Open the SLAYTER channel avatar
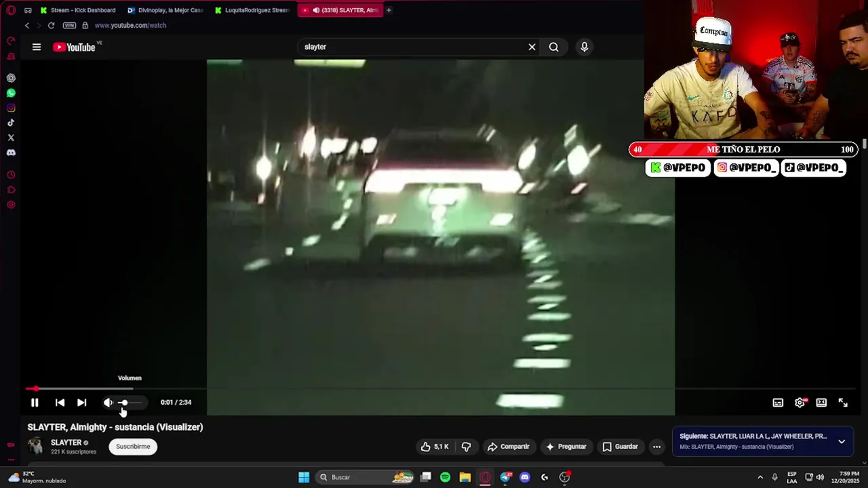 coord(35,446)
